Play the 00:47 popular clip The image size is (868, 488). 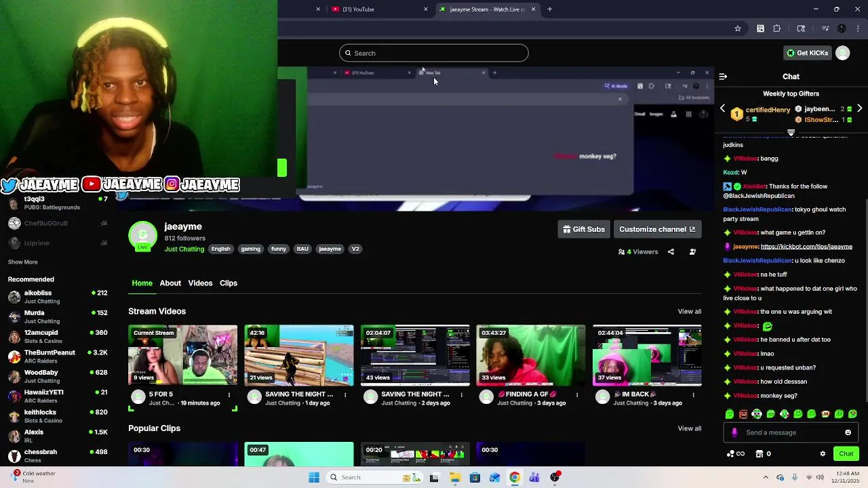[299, 454]
